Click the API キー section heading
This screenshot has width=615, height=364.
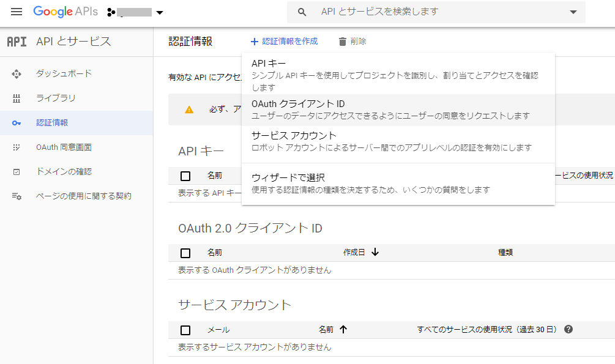point(201,151)
